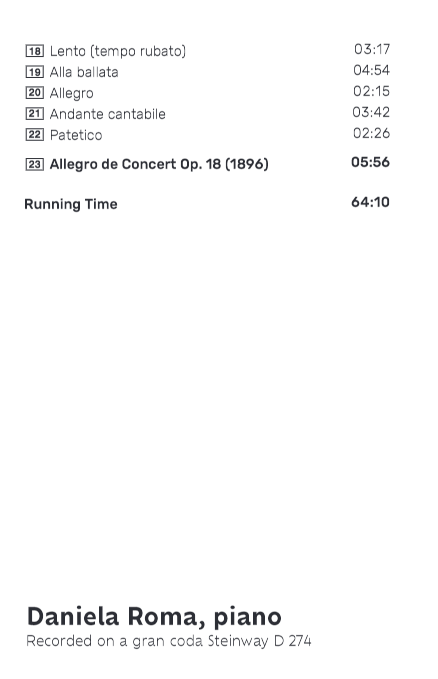Click the 05:56 bold duration
The image size is (438, 679).
click(370, 162)
